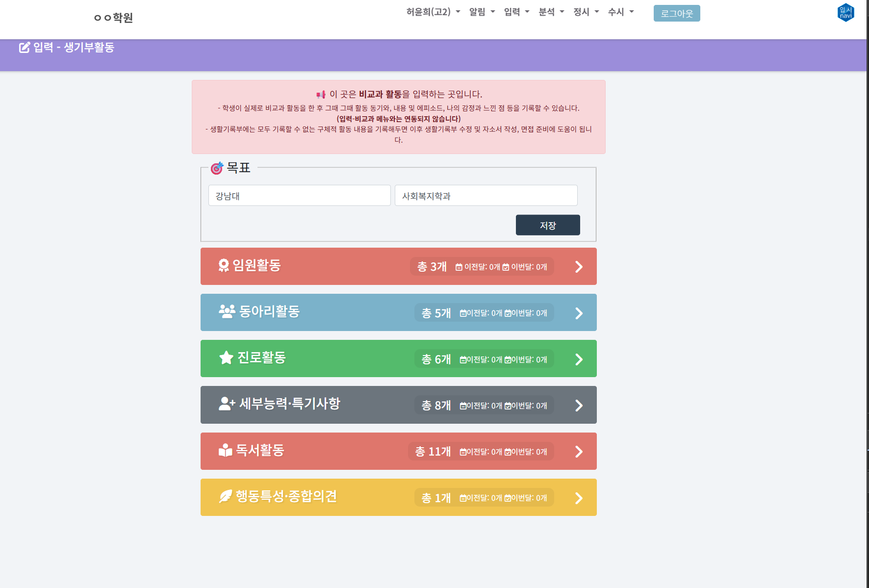
Task: Click the 사회복지학과 department input field
Action: 486,196
